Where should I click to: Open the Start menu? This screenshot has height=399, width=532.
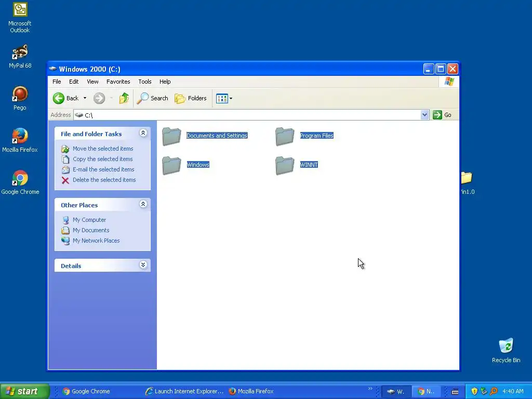24,391
